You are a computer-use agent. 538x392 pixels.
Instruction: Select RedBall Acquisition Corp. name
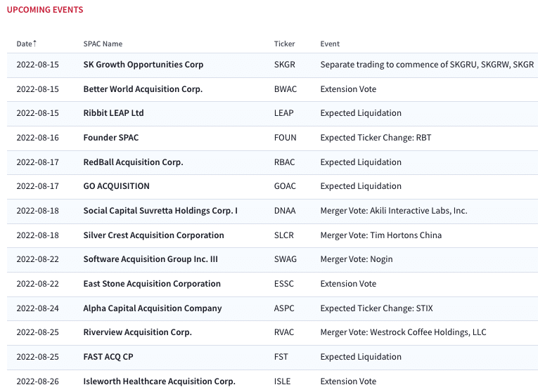pyautogui.click(x=134, y=162)
